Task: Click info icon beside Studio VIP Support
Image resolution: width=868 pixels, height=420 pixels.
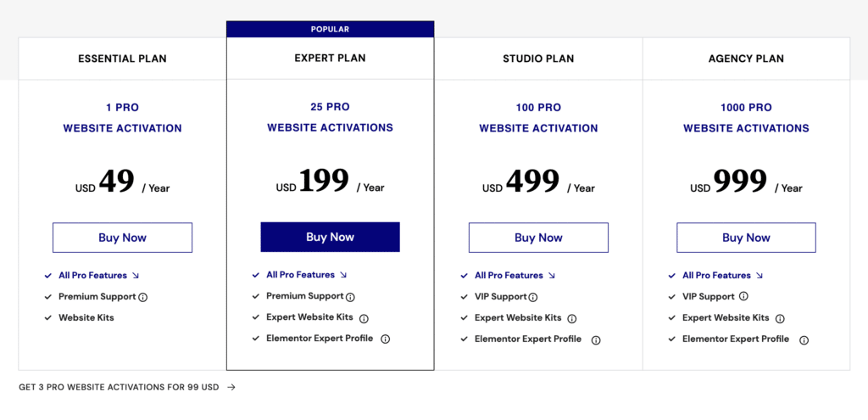Action: point(532,298)
